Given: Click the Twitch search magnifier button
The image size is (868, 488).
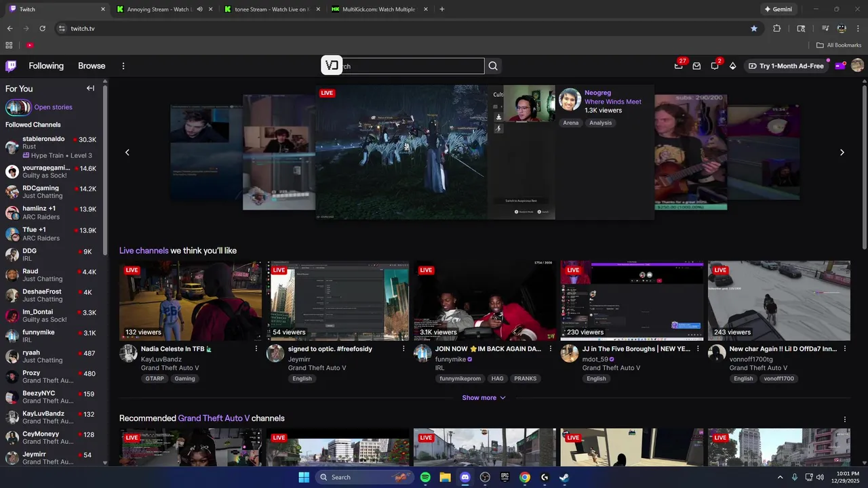Looking at the screenshot, I should [493, 66].
